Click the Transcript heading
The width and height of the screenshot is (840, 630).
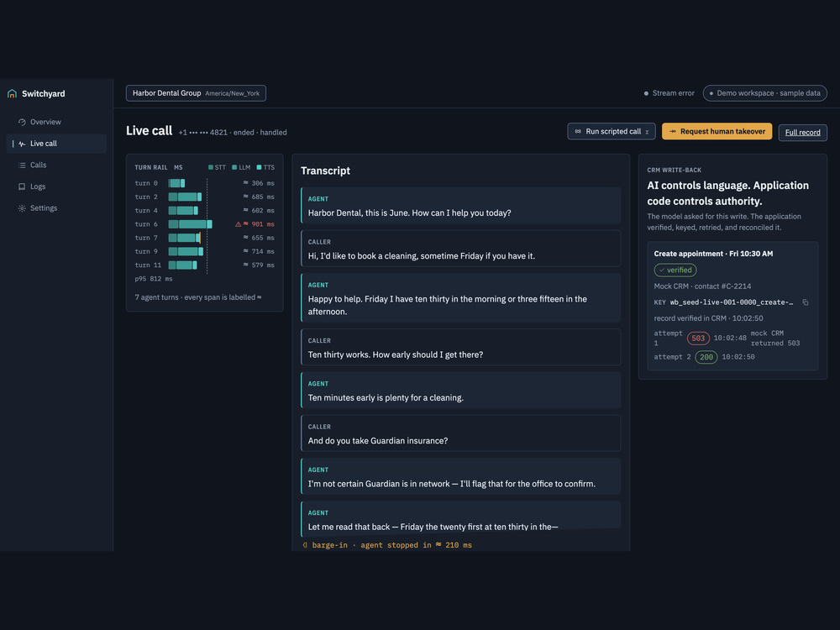[x=325, y=171]
